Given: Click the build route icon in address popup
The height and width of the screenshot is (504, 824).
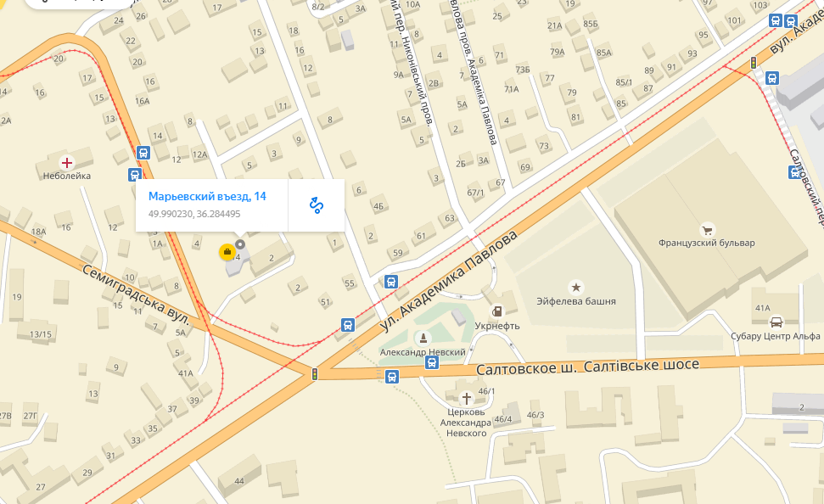Looking at the screenshot, I should (316, 205).
